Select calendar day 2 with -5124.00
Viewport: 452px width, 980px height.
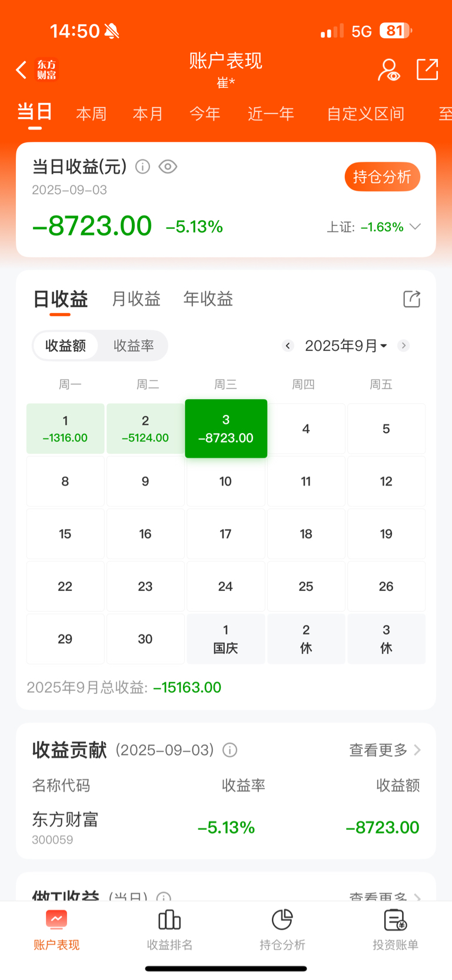pos(145,428)
